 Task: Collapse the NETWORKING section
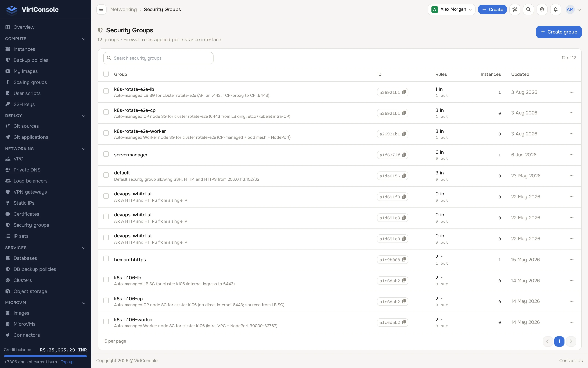click(x=84, y=149)
